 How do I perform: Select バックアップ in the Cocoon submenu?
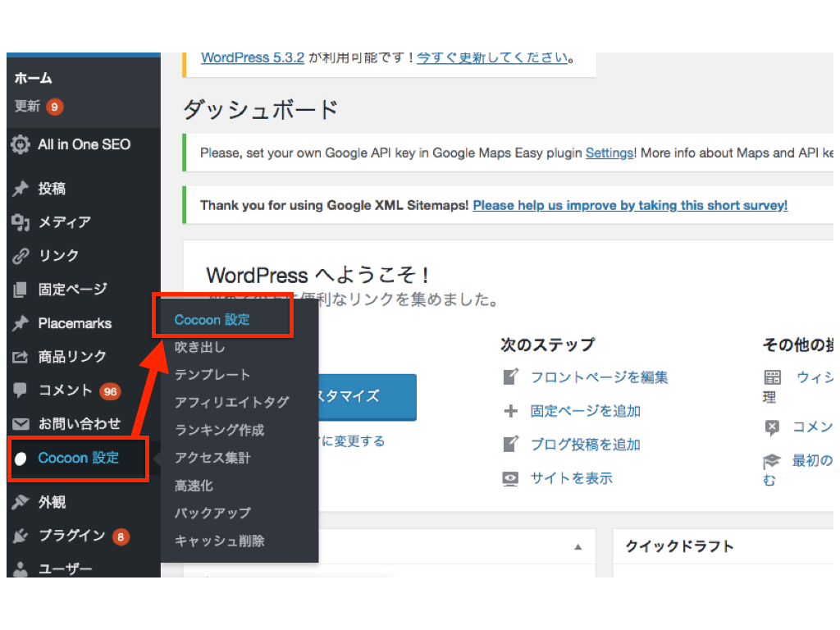click(212, 514)
